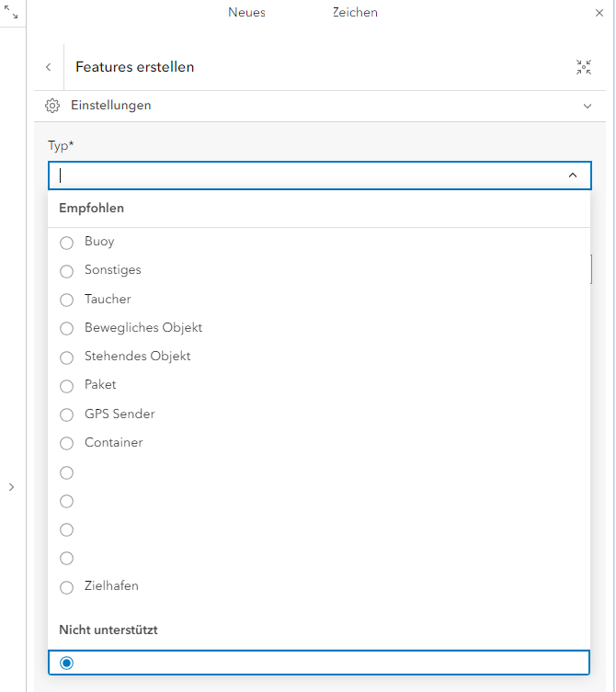Expand the Einstellungen section chevron
The image size is (616, 692).
tap(587, 106)
